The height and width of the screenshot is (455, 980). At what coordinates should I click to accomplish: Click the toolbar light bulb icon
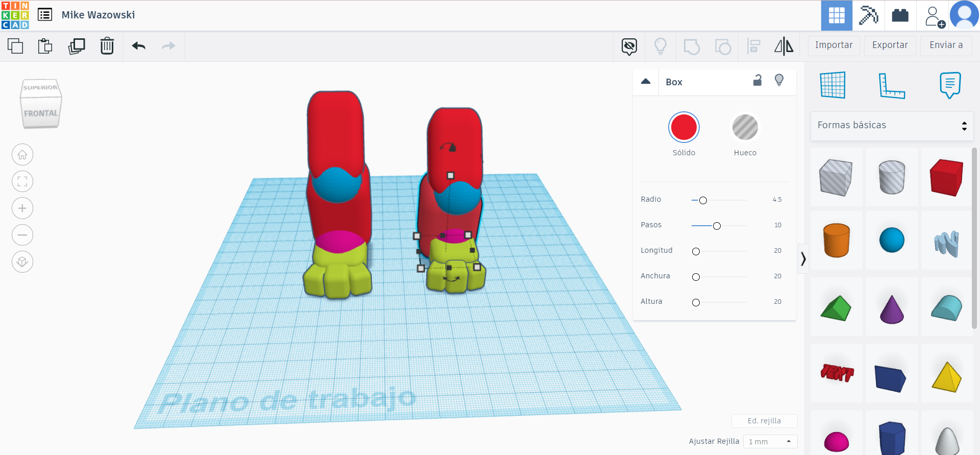660,46
